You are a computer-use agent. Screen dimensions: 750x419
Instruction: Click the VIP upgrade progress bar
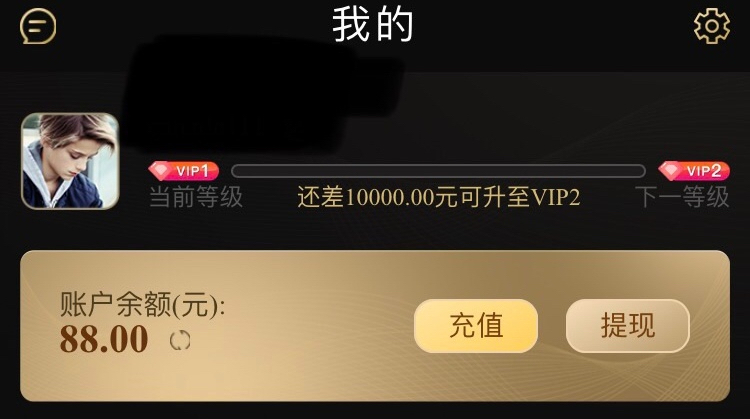coord(438,171)
